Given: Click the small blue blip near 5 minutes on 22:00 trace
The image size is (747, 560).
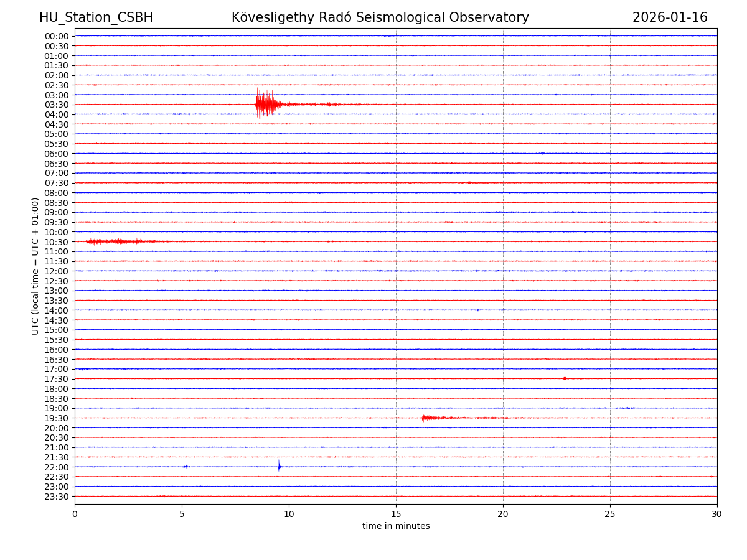Looking at the screenshot, I should (186, 466).
